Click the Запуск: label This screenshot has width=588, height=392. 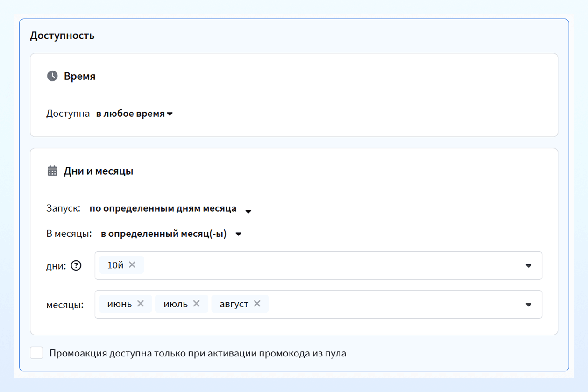[64, 208]
